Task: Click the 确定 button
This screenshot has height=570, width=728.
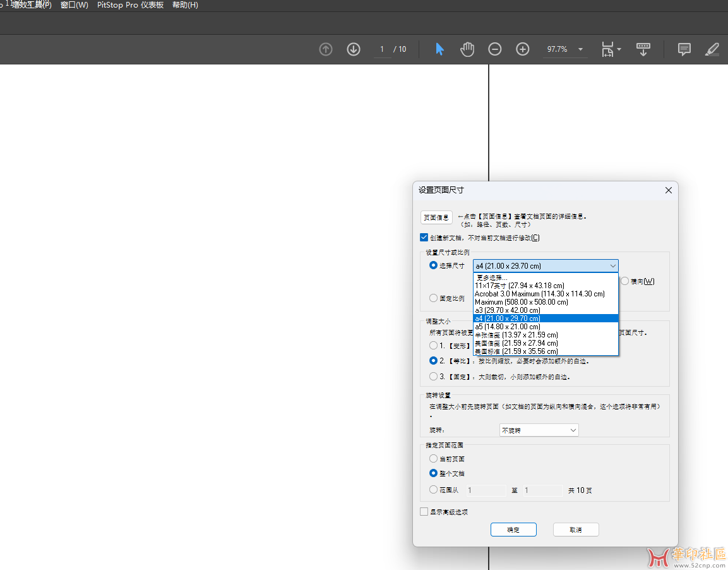Action: pos(513,530)
